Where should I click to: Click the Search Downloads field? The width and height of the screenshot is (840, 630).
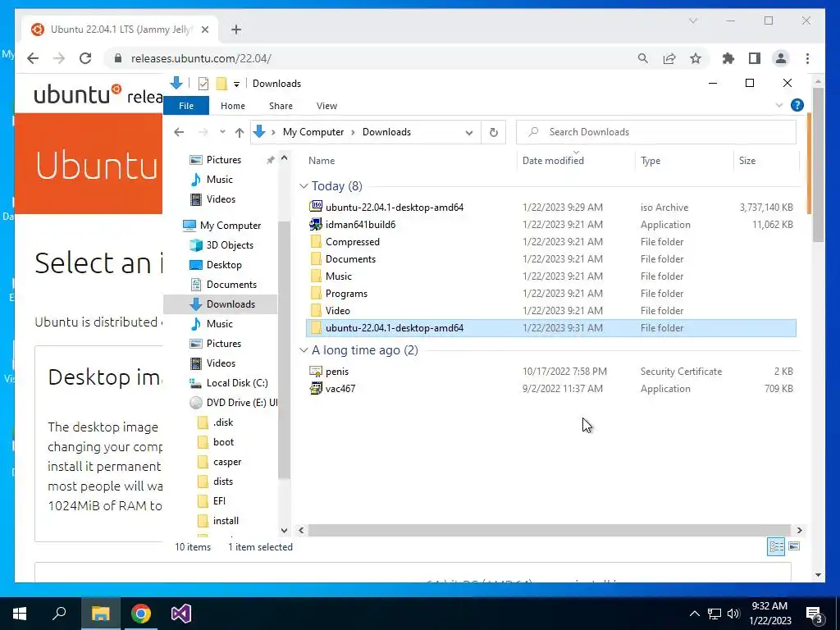(x=655, y=132)
